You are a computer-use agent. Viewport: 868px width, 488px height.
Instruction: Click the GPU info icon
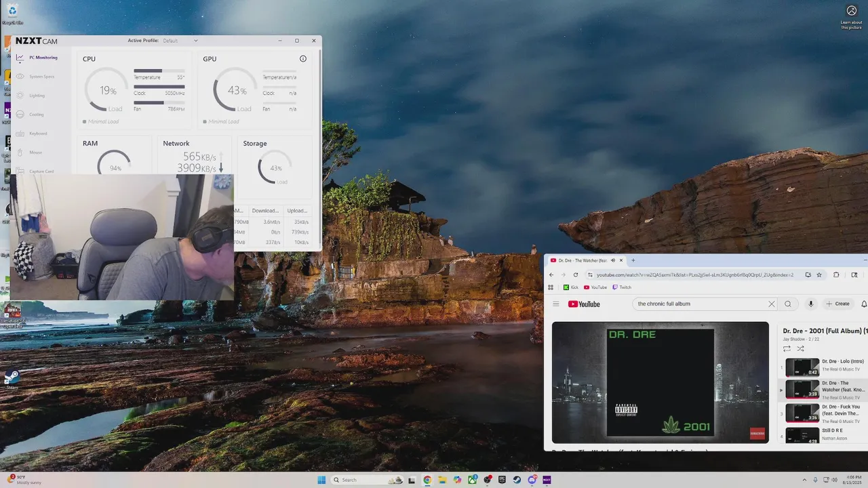[303, 59]
